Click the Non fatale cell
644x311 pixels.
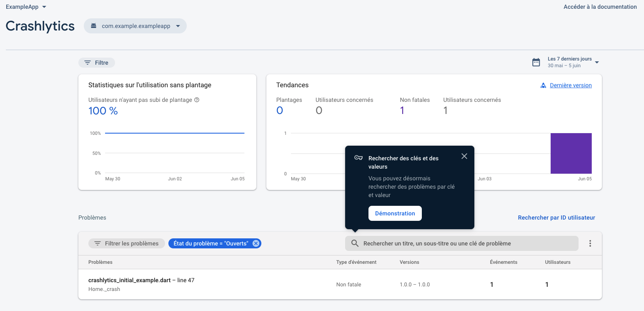pos(349,285)
